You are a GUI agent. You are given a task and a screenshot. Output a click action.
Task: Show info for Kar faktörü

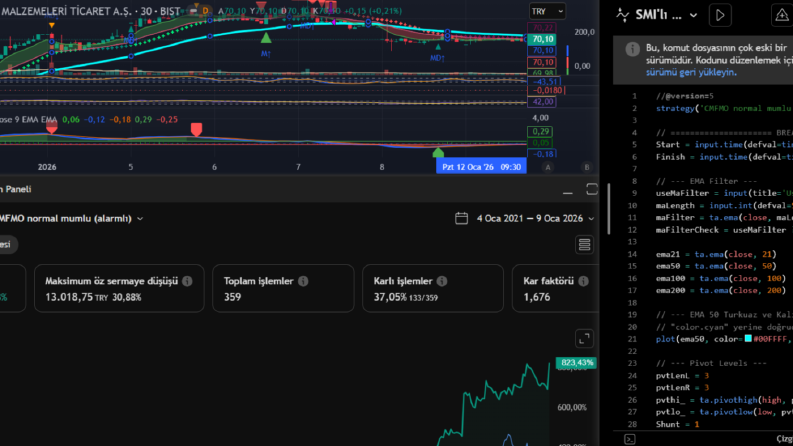coord(583,281)
